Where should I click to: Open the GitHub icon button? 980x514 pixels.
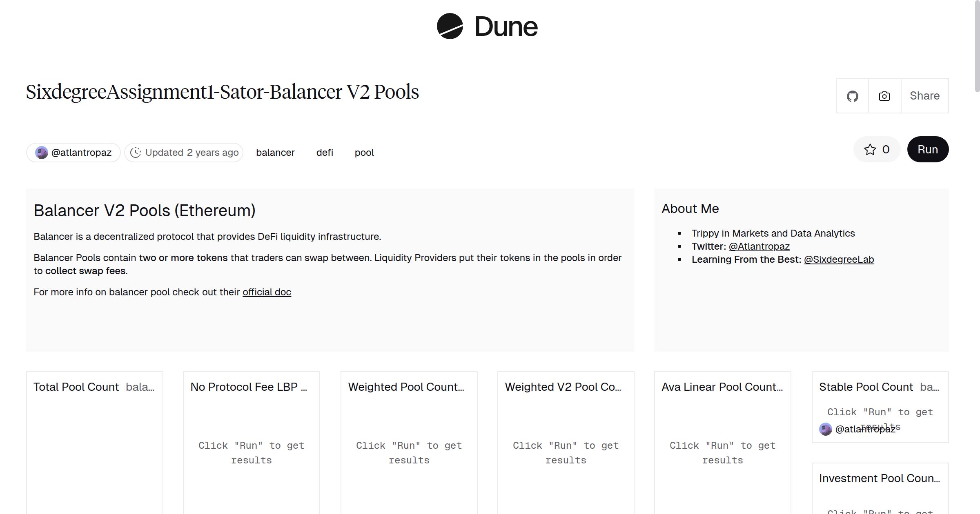click(x=852, y=96)
